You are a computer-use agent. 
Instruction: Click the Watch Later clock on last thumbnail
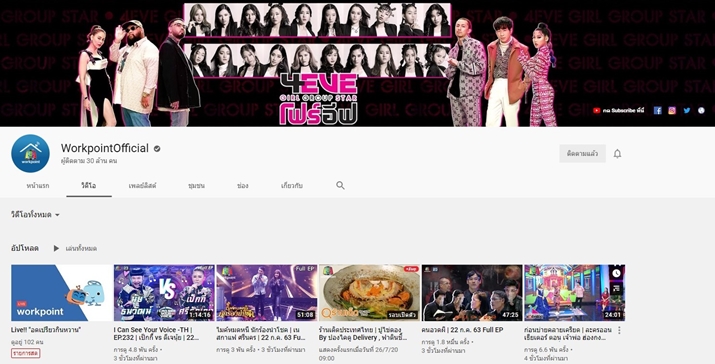[616, 273]
